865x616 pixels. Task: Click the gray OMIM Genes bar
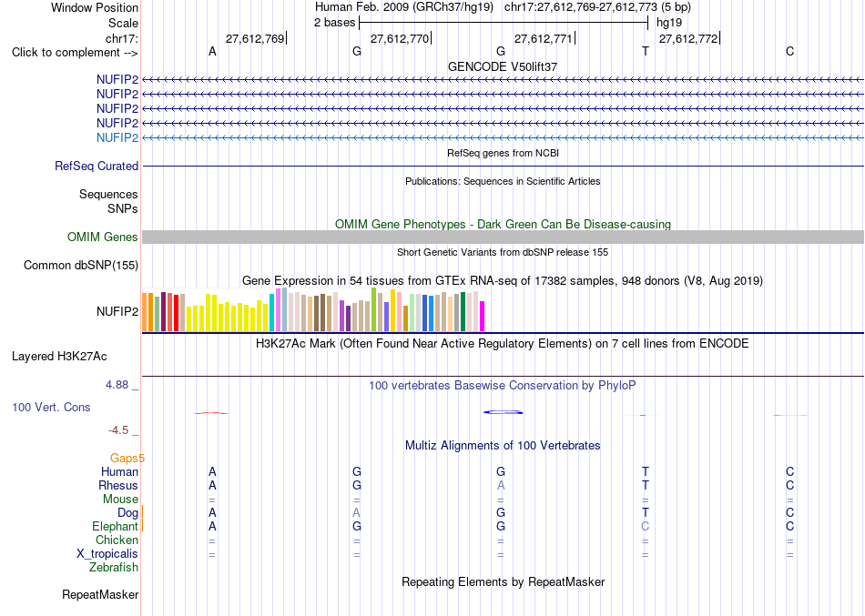tap(503, 237)
